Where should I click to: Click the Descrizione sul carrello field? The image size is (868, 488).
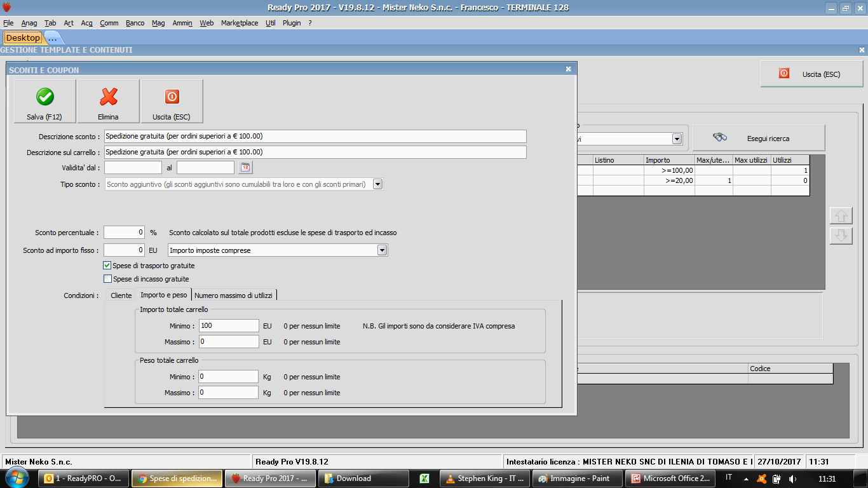point(315,152)
